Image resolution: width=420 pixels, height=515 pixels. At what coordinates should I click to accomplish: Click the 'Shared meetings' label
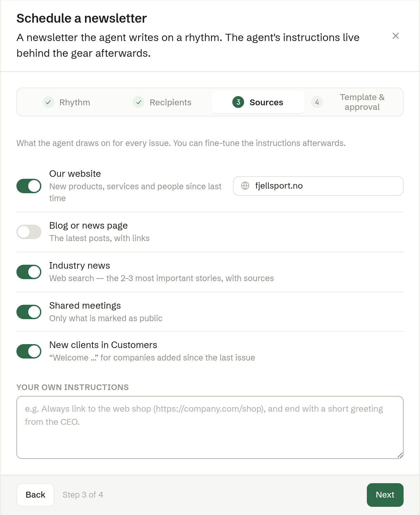pos(85,305)
